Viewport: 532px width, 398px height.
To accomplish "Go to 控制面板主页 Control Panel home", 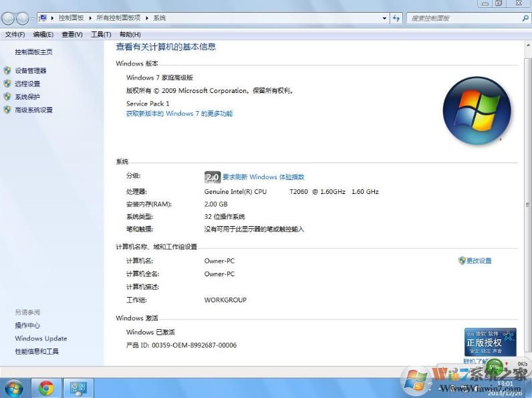I will pos(33,52).
